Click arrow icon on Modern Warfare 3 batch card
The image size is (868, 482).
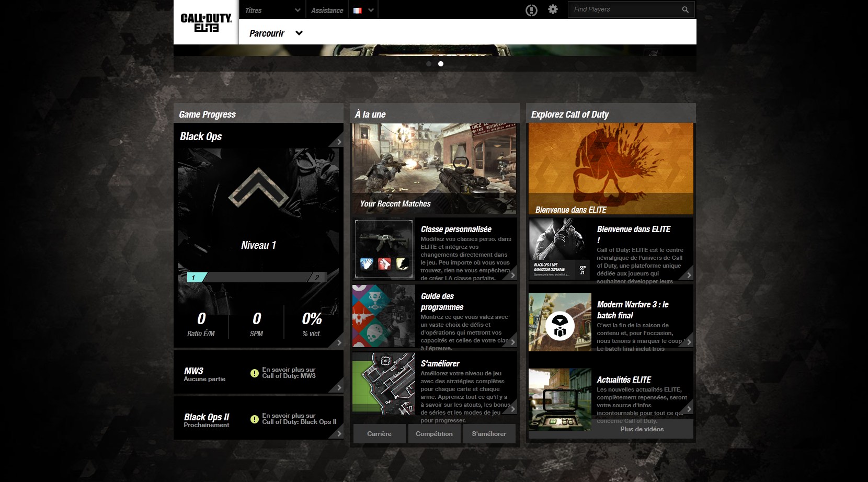tap(689, 342)
